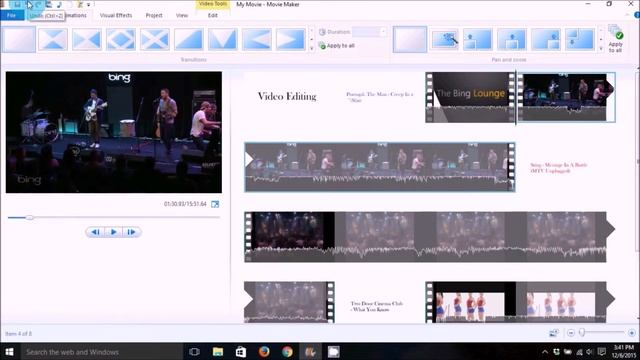The height and width of the screenshot is (360, 640).
Task: Apply the left-pointing arrow transition
Action: (x=257, y=39)
